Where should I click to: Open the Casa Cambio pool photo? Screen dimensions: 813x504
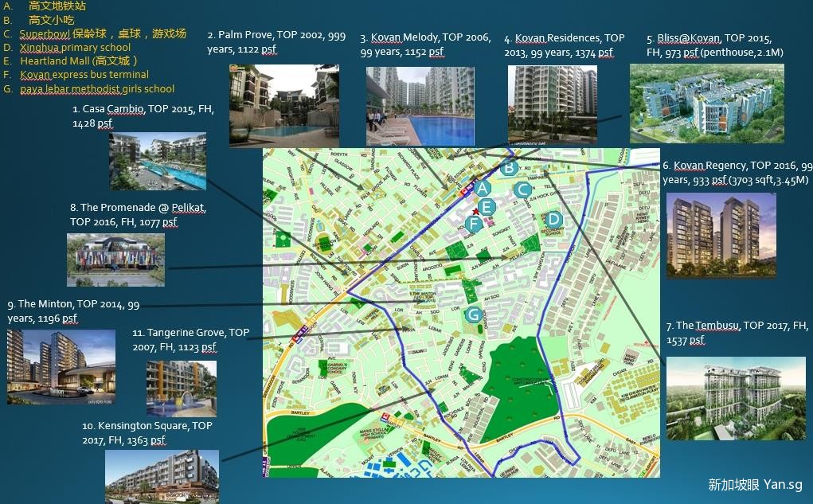(x=158, y=162)
